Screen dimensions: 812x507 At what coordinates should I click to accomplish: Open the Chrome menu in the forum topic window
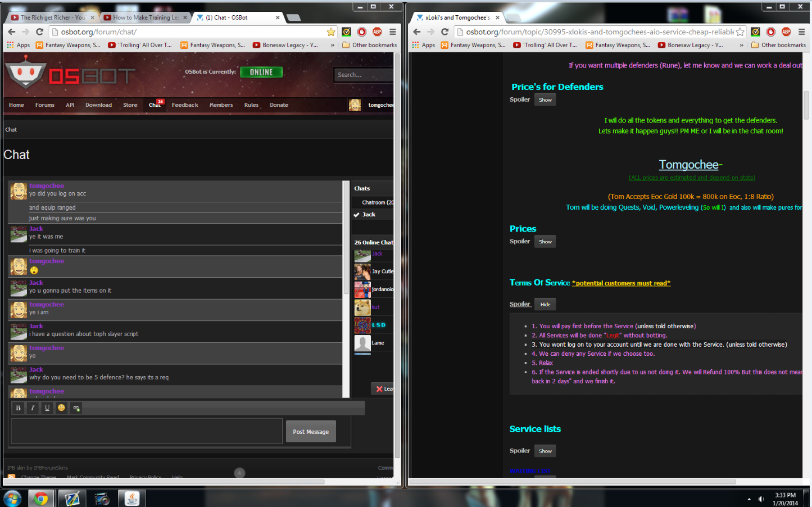[x=802, y=32]
